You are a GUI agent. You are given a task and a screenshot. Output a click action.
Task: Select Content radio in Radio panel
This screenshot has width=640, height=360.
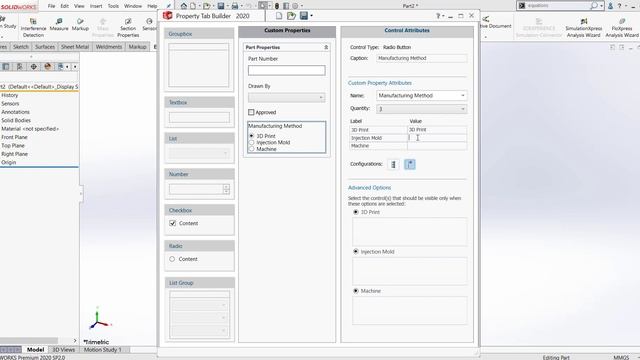pos(172,259)
